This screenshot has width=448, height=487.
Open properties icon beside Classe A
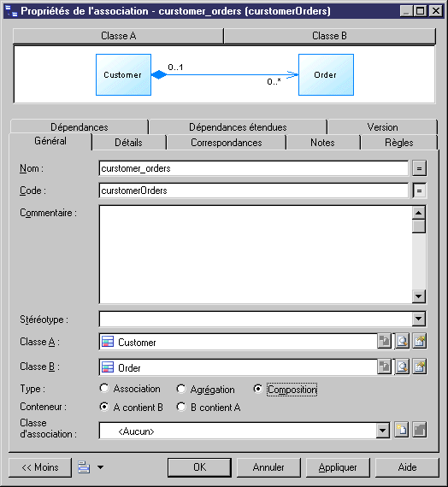(x=420, y=342)
